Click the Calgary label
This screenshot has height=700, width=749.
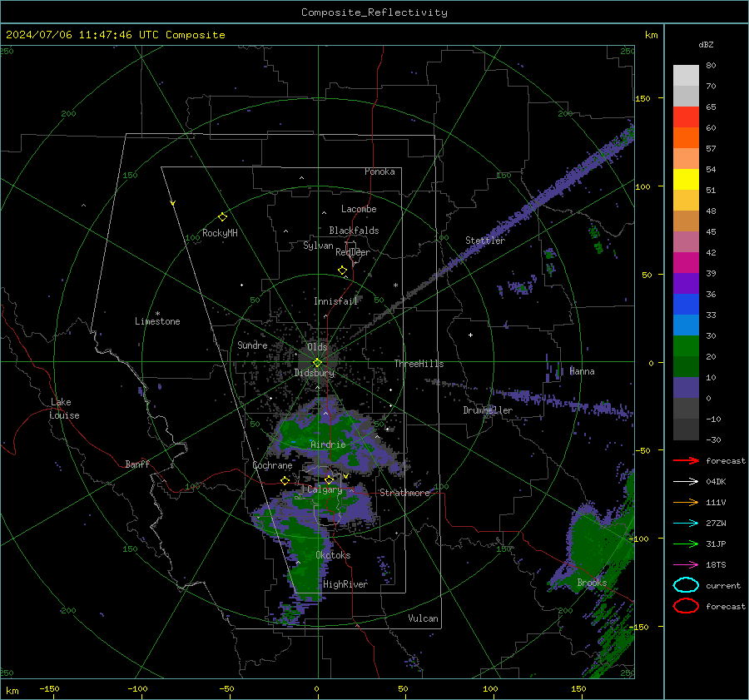(325, 489)
